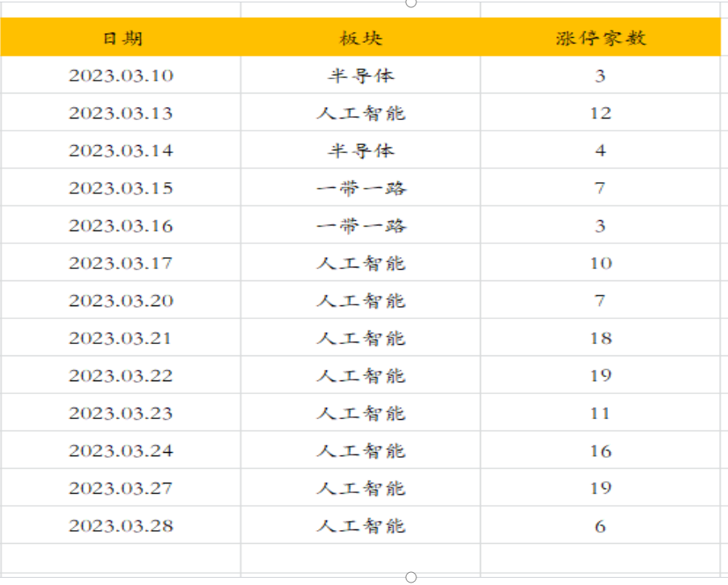The width and height of the screenshot is (728, 585).
Task: Select the 板块 header cell
Action: [x=361, y=38]
